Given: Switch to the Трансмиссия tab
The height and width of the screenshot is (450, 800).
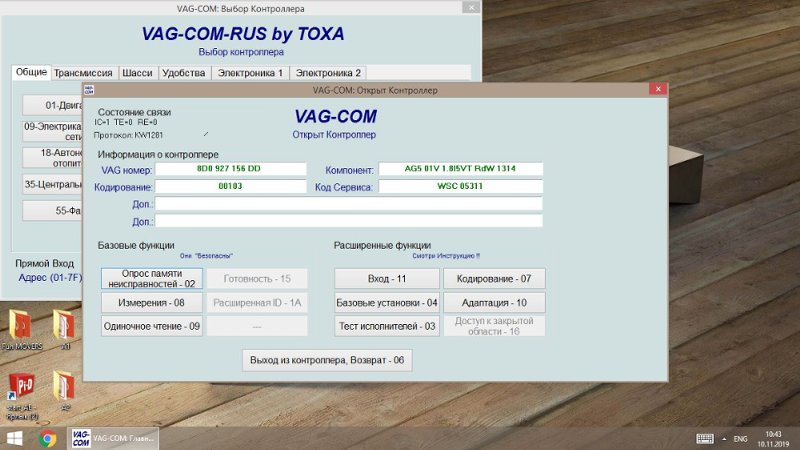Looking at the screenshot, I should click(x=83, y=73).
